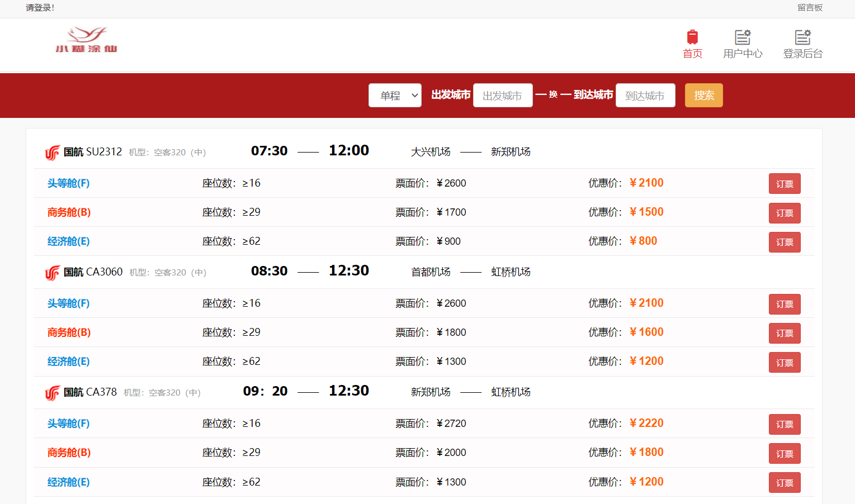Book CA378 economy class 订票 button

point(785,482)
